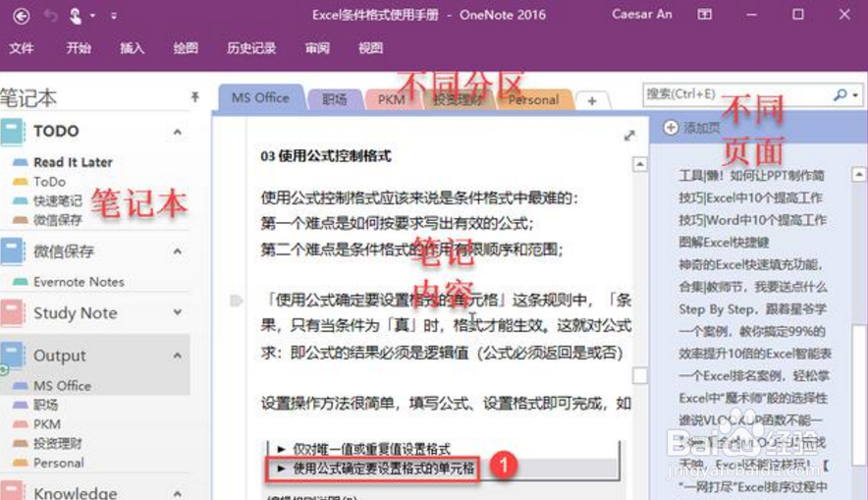Open page 技巧|Excel中10个提高工作

[x=750, y=197]
